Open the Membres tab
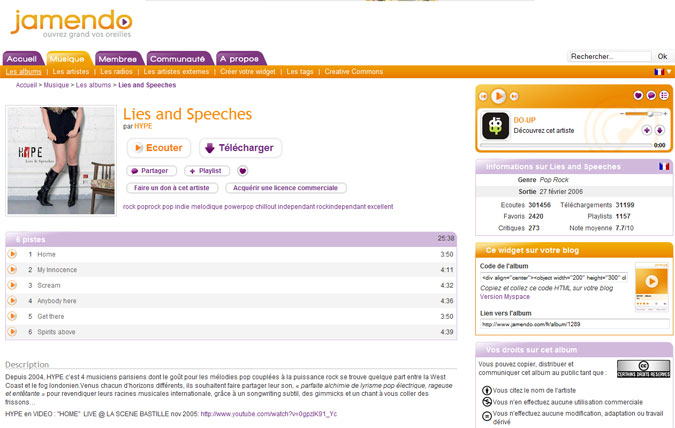 point(118,58)
